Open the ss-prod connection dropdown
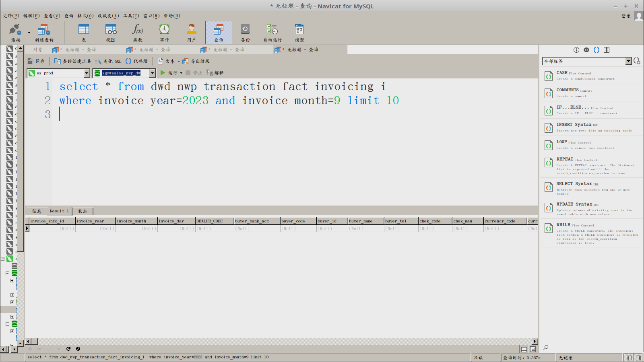 (87, 73)
